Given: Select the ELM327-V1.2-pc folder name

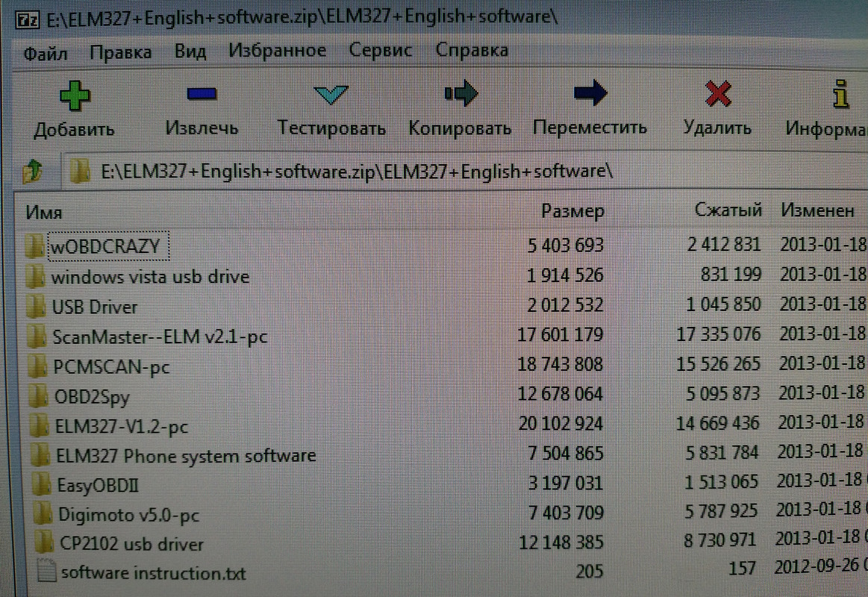Looking at the screenshot, I should coord(121,426).
